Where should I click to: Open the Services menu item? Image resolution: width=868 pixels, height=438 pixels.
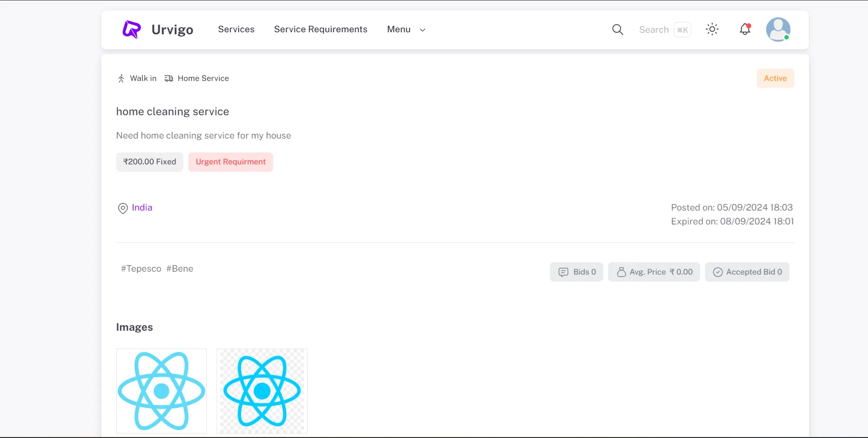[236, 29]
